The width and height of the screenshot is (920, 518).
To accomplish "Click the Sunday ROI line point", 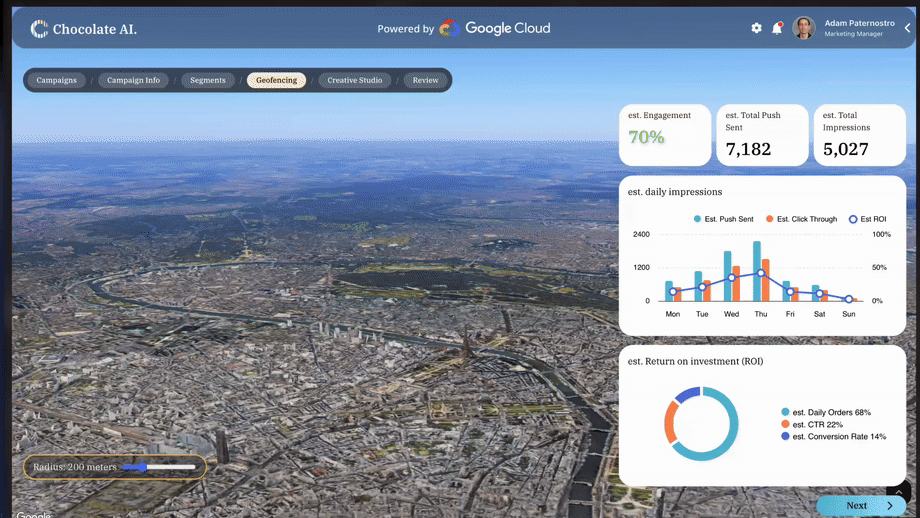I will click(848, 299).
